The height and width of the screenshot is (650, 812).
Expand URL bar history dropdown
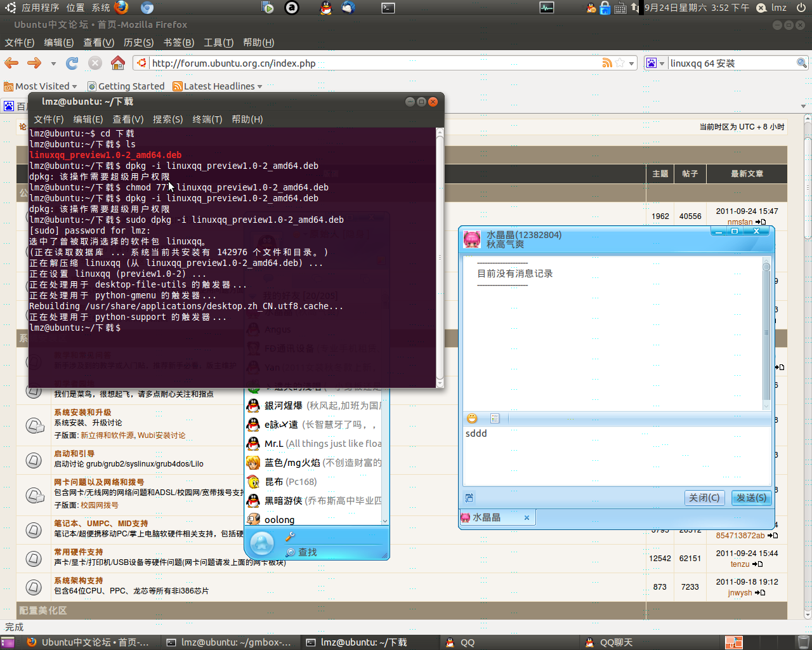(x=631, y=63)
